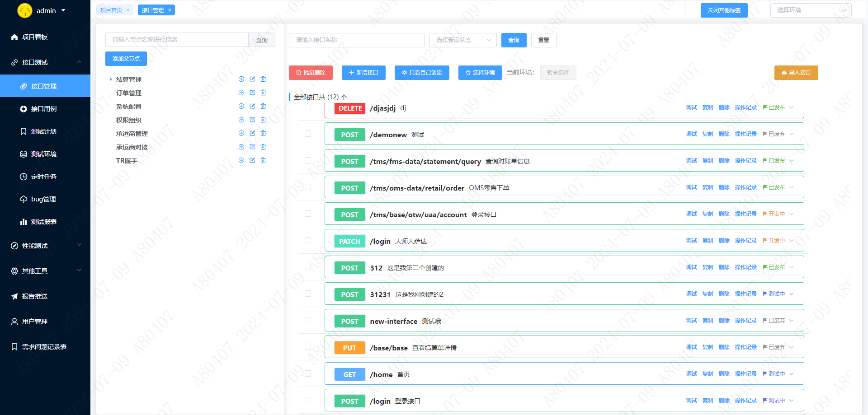Click edit icon for TR握手 node
The image size is (868, 415).
[x=252, y=160]
